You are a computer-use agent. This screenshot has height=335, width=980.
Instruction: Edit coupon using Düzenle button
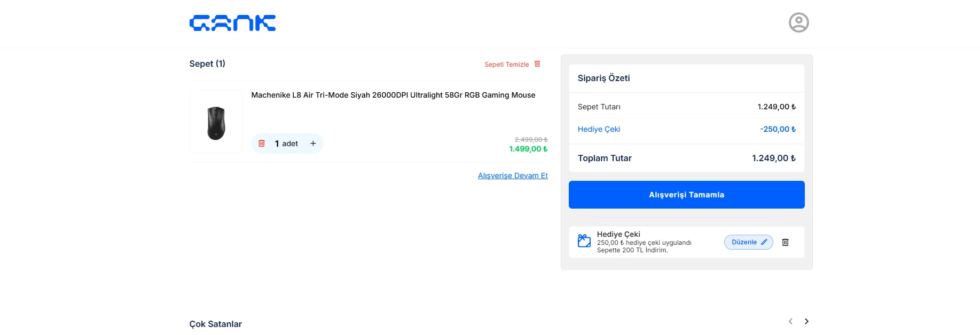[748, 242]
